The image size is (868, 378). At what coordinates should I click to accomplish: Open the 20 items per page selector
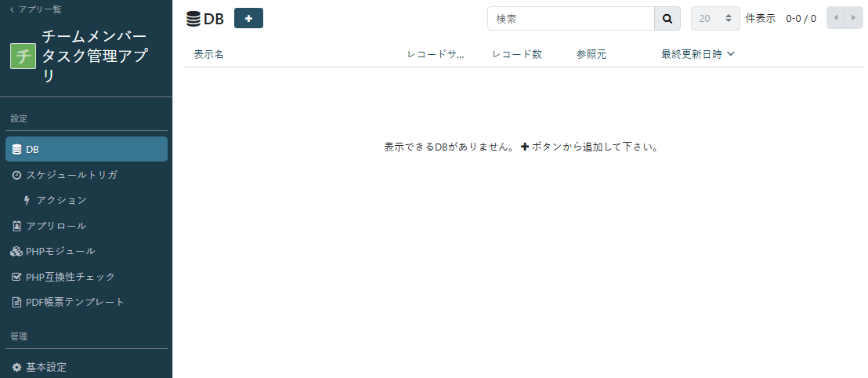(x=714, y=18)
